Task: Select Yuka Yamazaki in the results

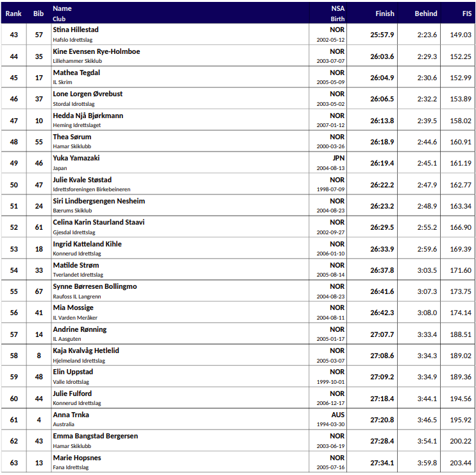Action: point(76,158)
